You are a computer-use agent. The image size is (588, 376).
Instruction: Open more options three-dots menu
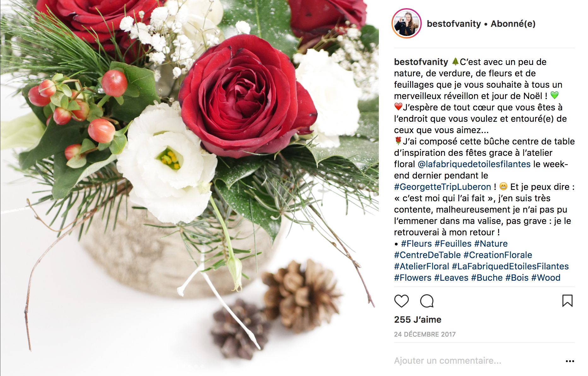coord(570,361)
